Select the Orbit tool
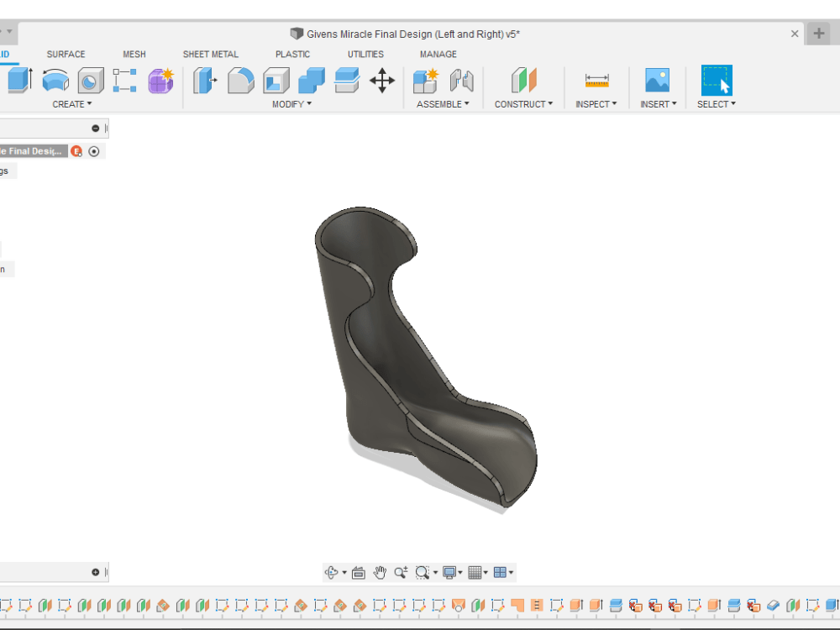 pos(331,572)
